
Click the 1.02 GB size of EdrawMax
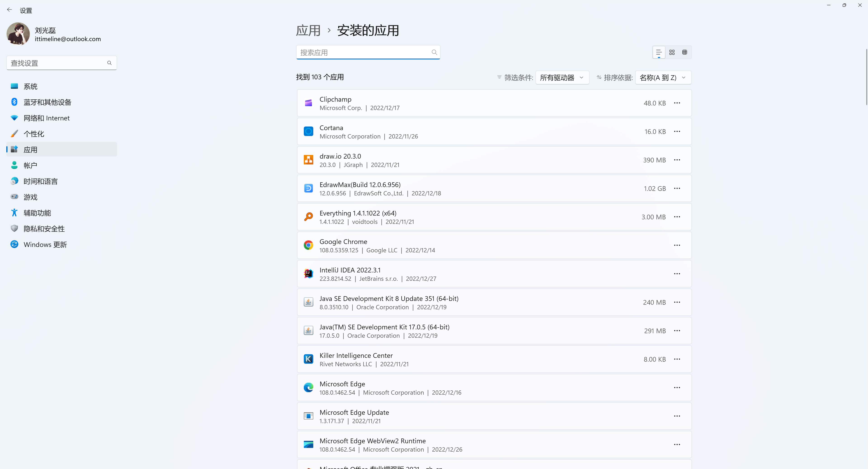[x=655, y=189]
